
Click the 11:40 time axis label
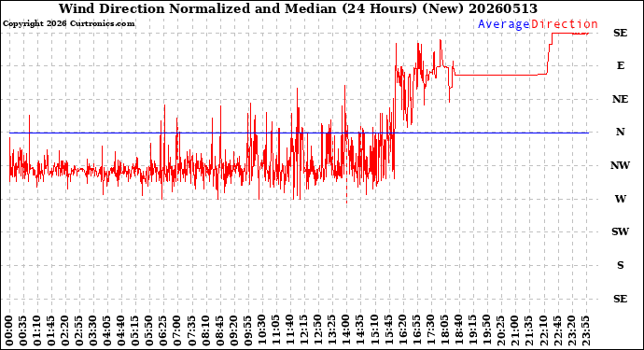click(289, 330)
